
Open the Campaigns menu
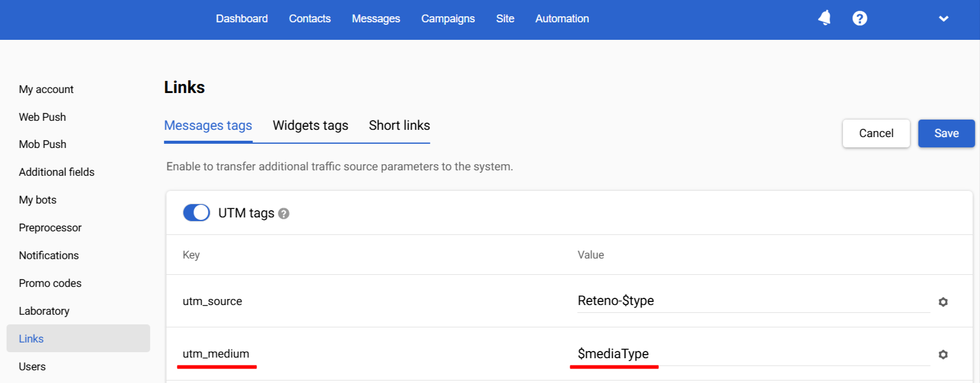pos(448,19)
